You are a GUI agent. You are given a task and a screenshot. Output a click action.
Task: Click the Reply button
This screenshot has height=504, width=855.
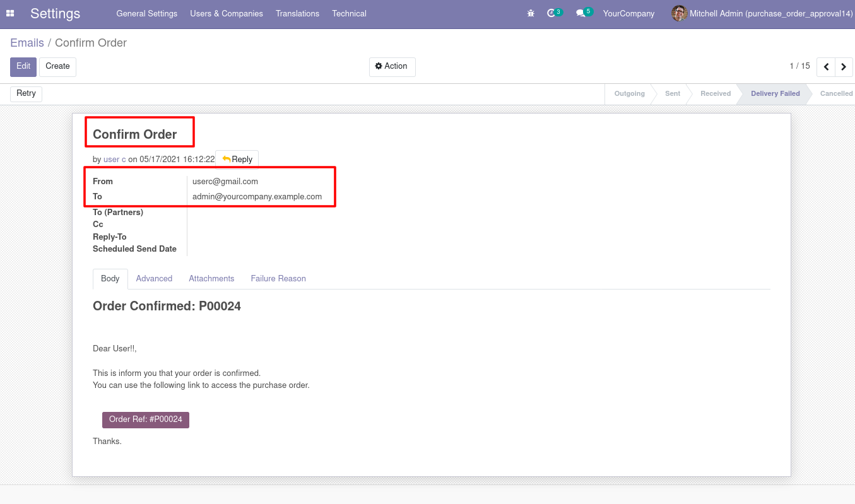(x=237, y=160)
